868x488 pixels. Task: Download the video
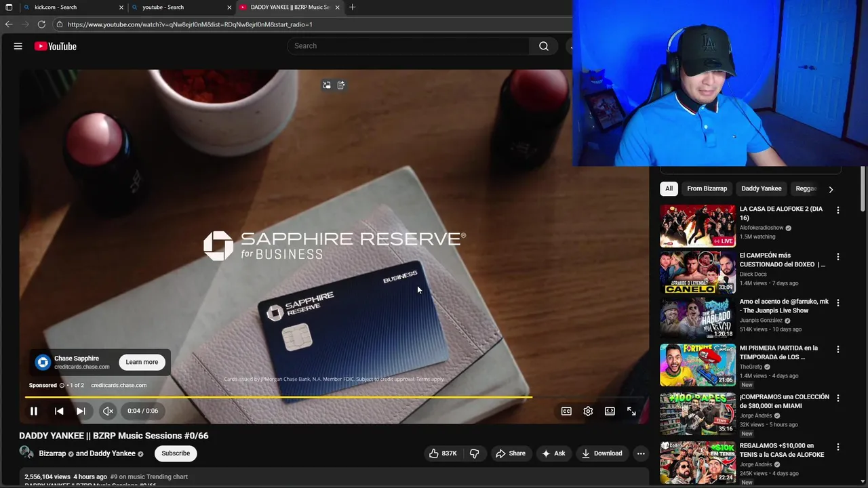click(x=601, y=453)
